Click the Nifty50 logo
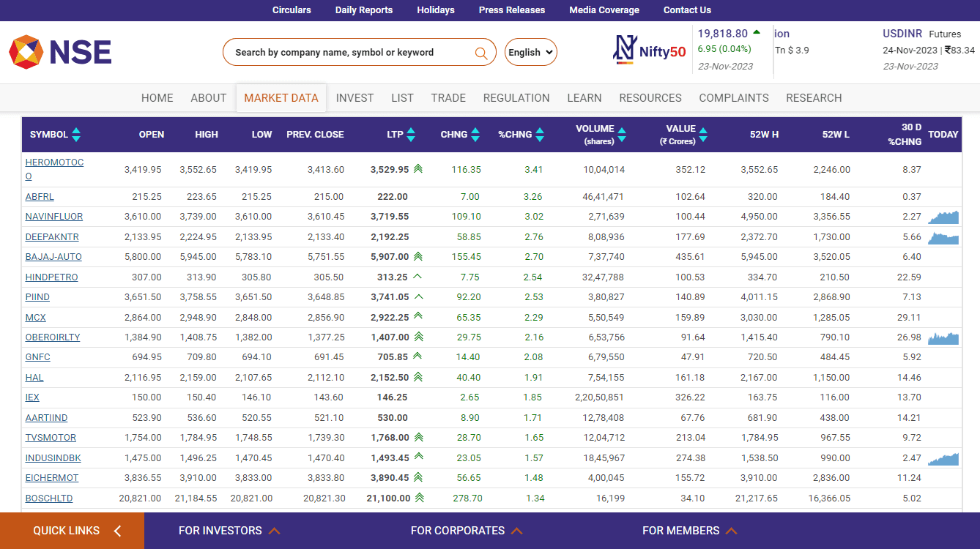 pos(650,50)
